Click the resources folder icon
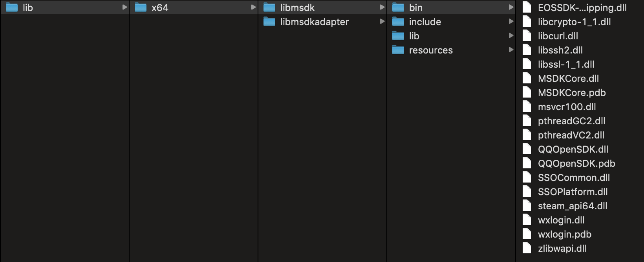This screenshot has height=262, width=644. pyautogui.click(x=398, y=50)
